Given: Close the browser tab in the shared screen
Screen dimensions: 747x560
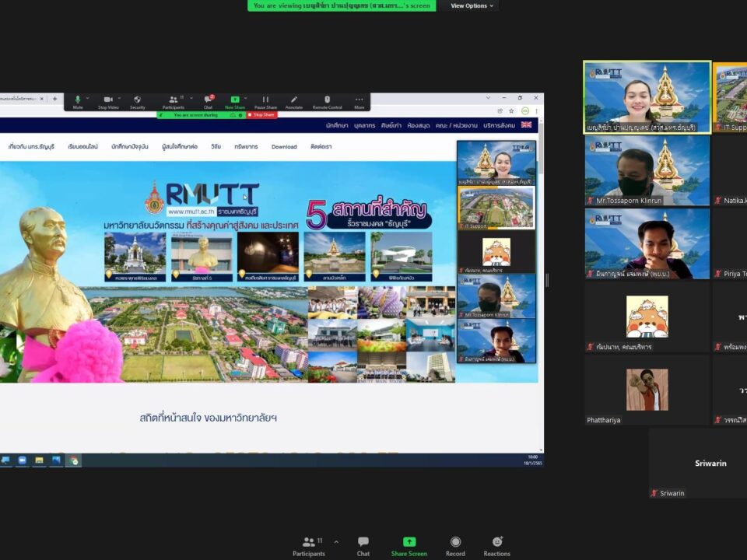Looking at the screenshot, I should [x=42, y=99].
